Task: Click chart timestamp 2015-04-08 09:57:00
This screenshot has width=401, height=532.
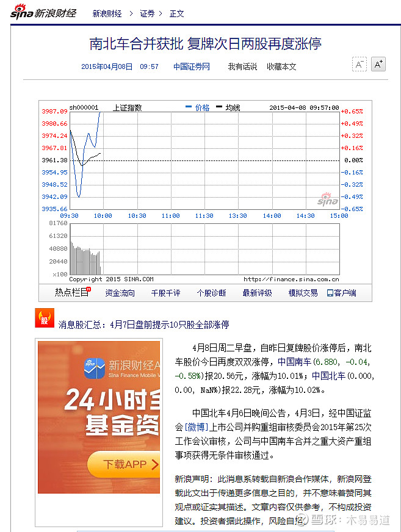Action: [304, 107]
